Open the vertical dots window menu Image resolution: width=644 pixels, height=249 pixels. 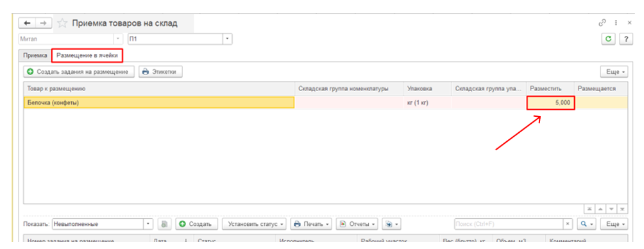616,23
